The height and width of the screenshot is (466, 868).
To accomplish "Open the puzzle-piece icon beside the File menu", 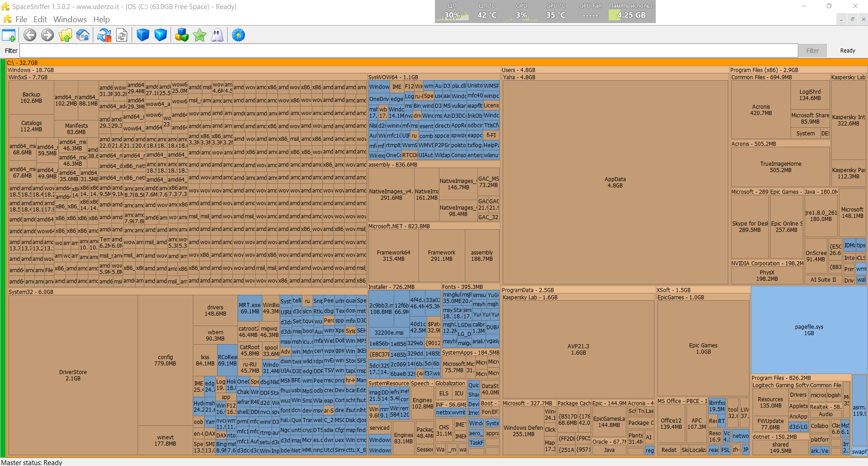I will click(8, 19).
